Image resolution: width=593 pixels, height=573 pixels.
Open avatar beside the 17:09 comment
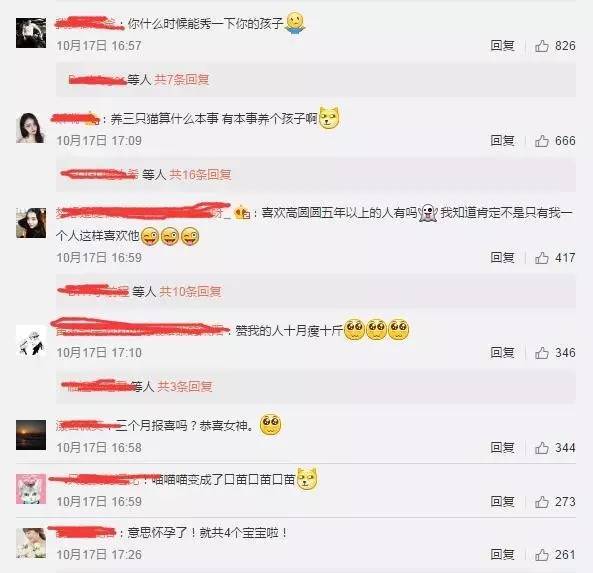31,127
